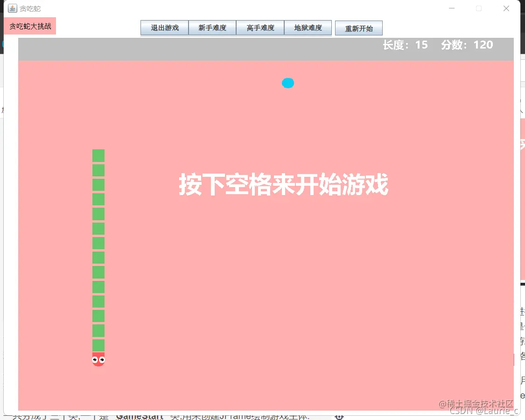Click a middle green segment of the snake
The width and height of the screenshot is (525, 420).
(x=98, y=257)
